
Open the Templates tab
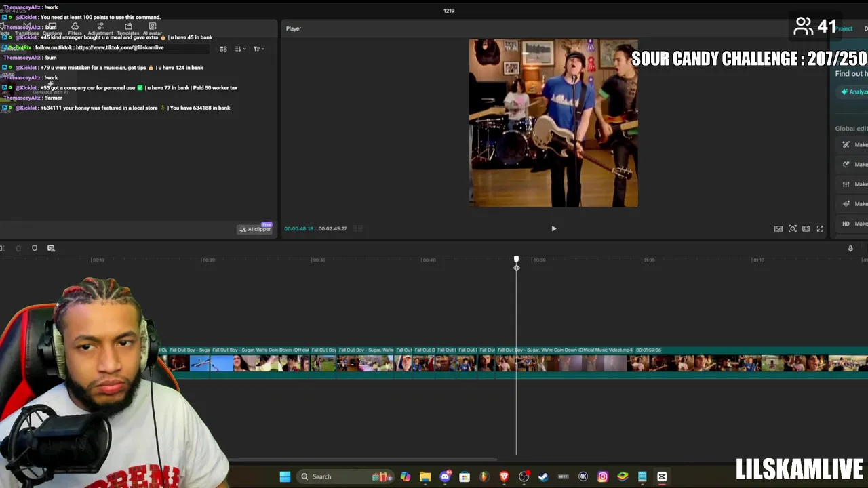point(128,29)
